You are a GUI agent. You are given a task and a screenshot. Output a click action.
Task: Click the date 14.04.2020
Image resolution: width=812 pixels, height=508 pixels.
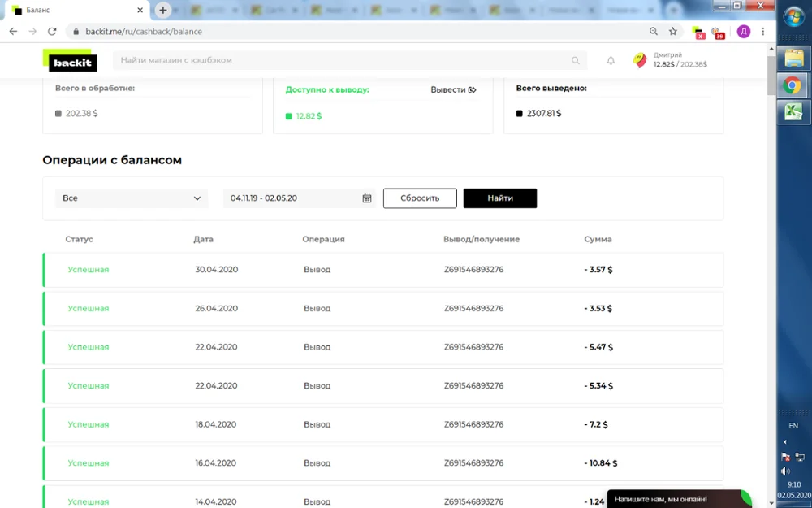(x=215, y=501)
